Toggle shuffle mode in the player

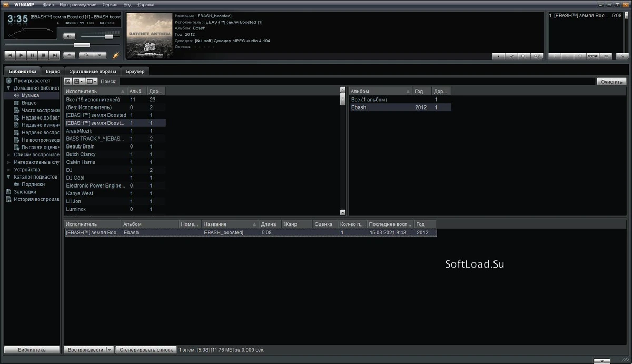point(86,55)
